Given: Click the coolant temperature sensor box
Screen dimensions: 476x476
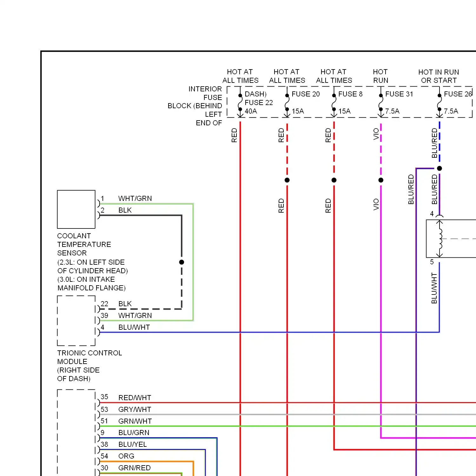Looking at the screenshot, I should [76, 209].
